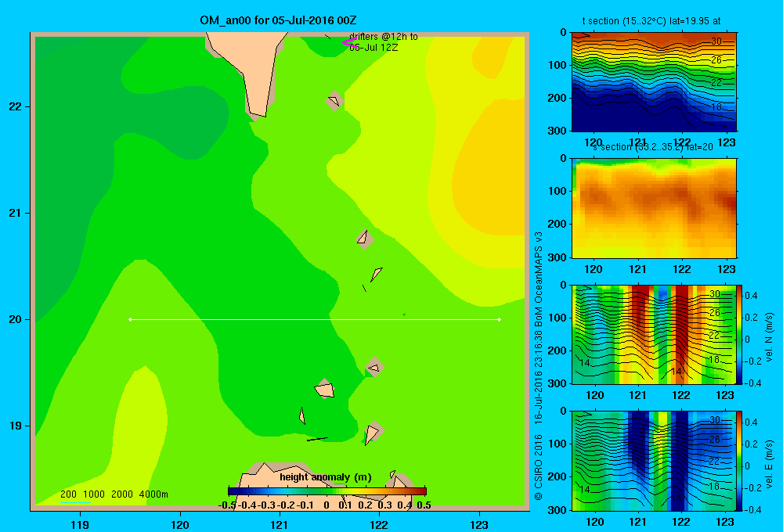Click the 'height anomaly (m)' label
Screen dimensions: 783x532
[326, 477]
